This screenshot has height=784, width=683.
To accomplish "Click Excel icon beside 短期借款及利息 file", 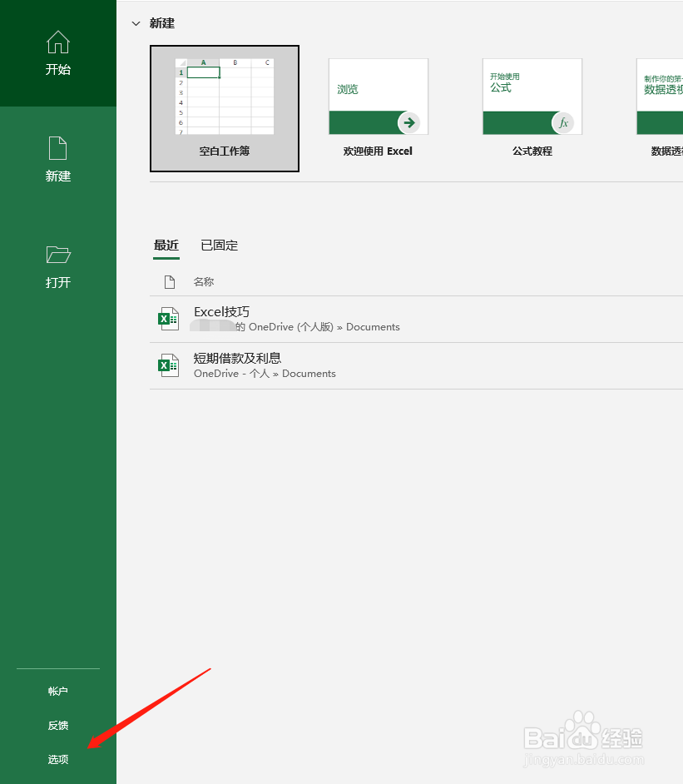I will coord(168,365).
